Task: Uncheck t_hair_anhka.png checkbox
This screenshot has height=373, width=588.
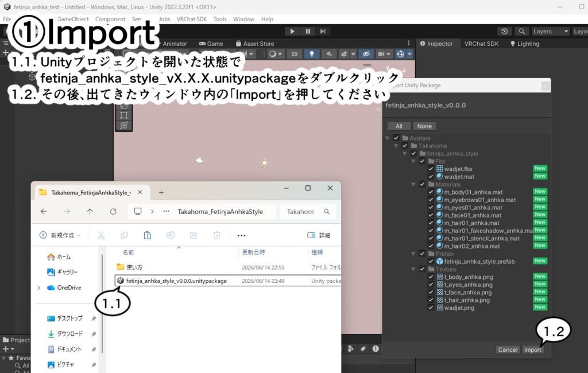Action: coord(431,300)
